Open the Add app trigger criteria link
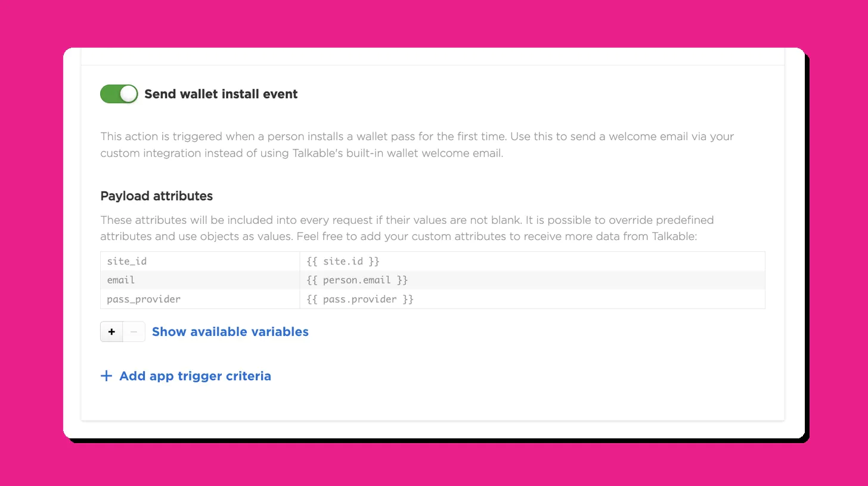 [195, 376]
